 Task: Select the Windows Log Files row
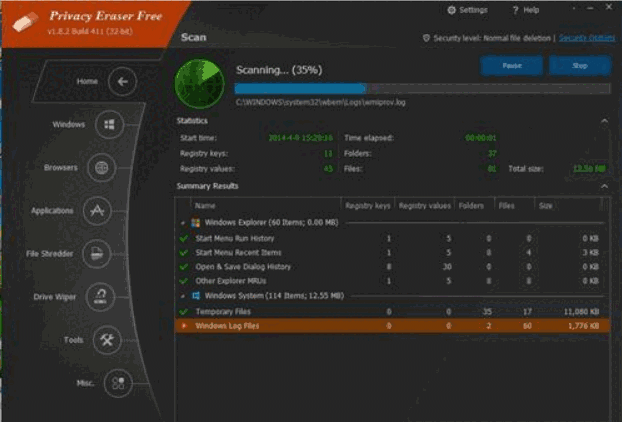(x=390, y=326)
